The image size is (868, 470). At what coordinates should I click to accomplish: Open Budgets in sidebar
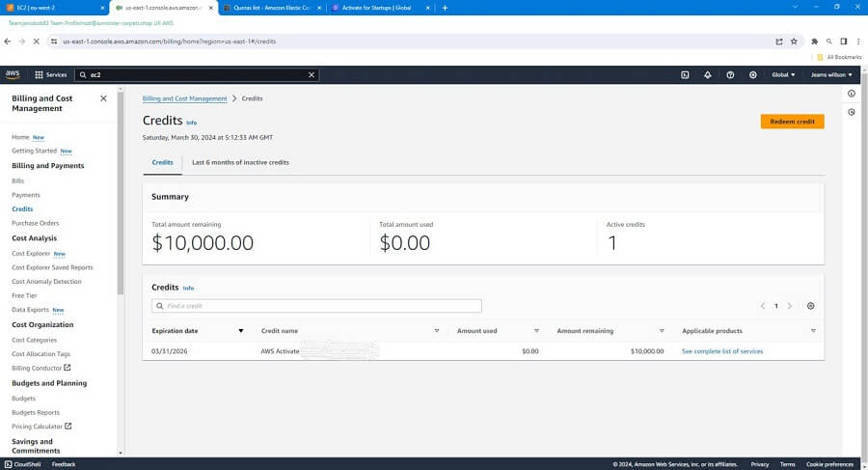23,399
